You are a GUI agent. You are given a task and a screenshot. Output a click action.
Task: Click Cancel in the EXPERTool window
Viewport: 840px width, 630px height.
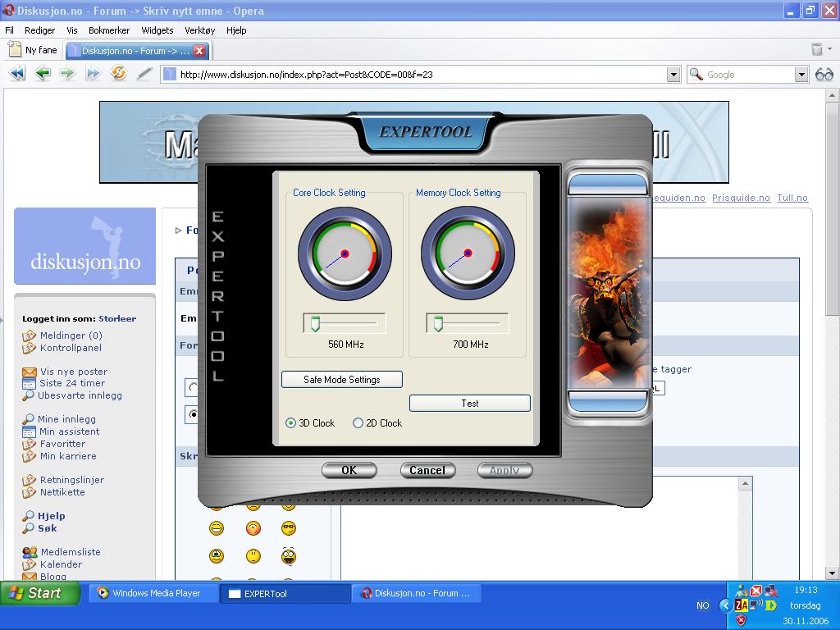pos(427,470)
